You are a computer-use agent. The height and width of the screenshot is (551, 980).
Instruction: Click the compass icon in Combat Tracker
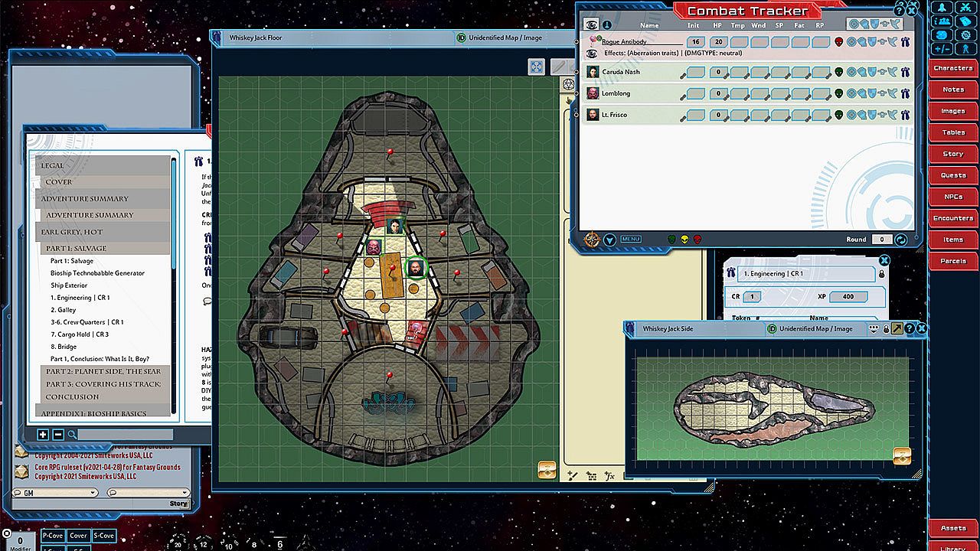tap(591, 240)
